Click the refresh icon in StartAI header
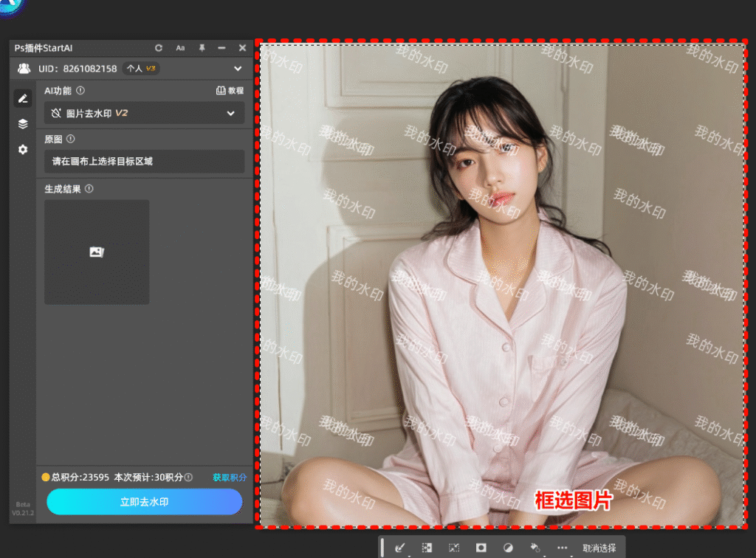This screenshot has width=756, height=558. [x=159, y=48]
